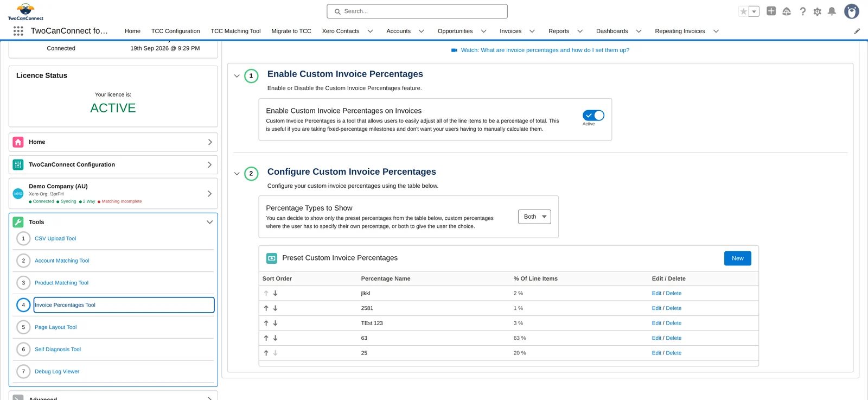This screenshot has height=400, width=868.
Task: Expand the Opportunities tab dropdown chevron
Action: pos(484,31)
